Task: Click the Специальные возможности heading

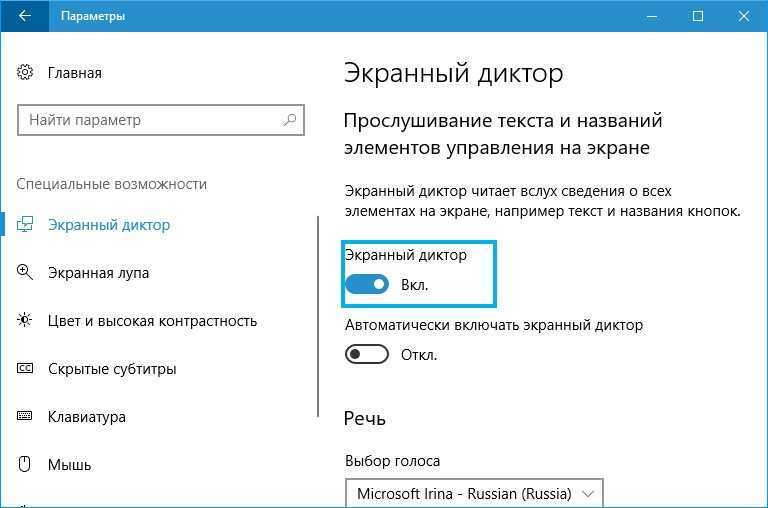Action: click(112, 184)
